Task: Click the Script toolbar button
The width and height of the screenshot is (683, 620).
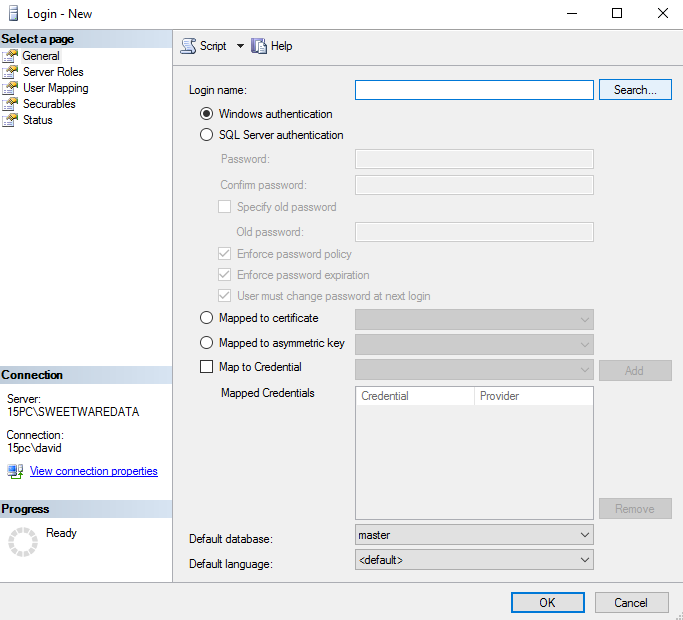Action: (x=204, y=46)
